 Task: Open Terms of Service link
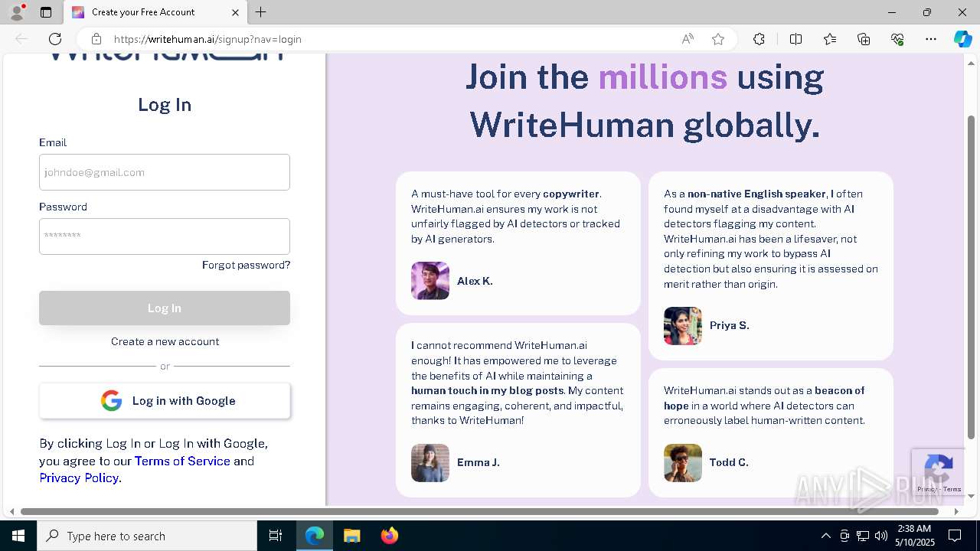tap(182, 461)
